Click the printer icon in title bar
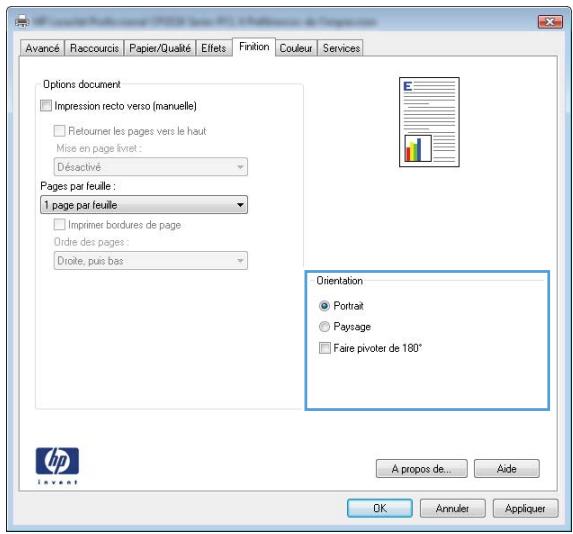Viewport: 573px width, 534px height. [x=22, y=21]
